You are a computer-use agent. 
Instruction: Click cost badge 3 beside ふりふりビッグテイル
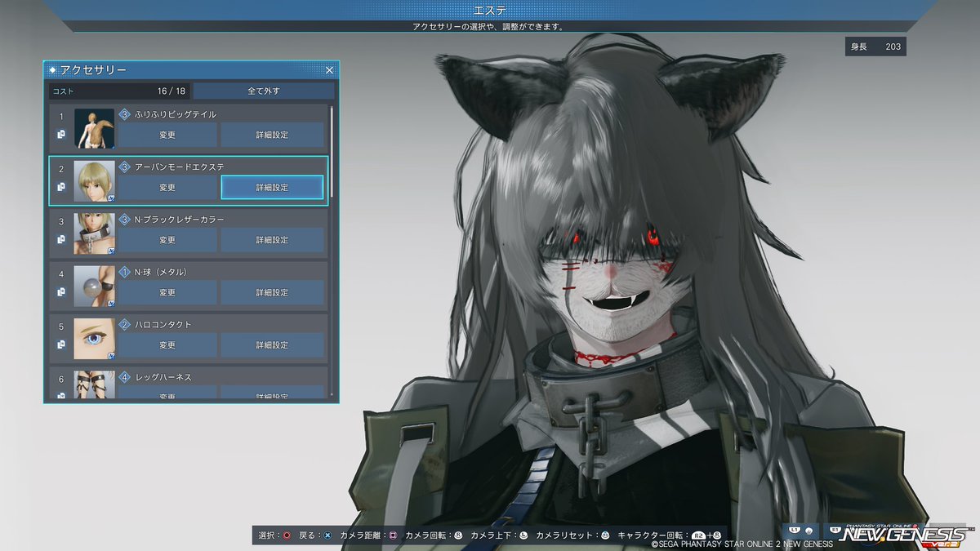point(125,114)
